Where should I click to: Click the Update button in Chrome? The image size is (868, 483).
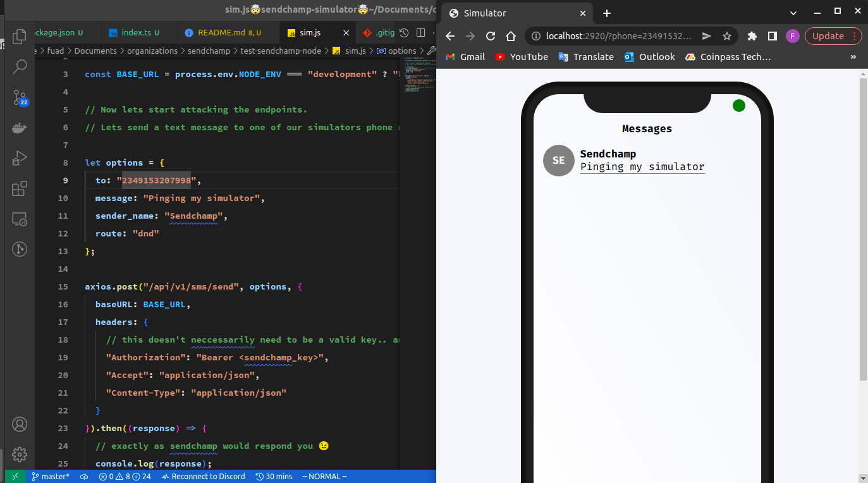point(833,36)
